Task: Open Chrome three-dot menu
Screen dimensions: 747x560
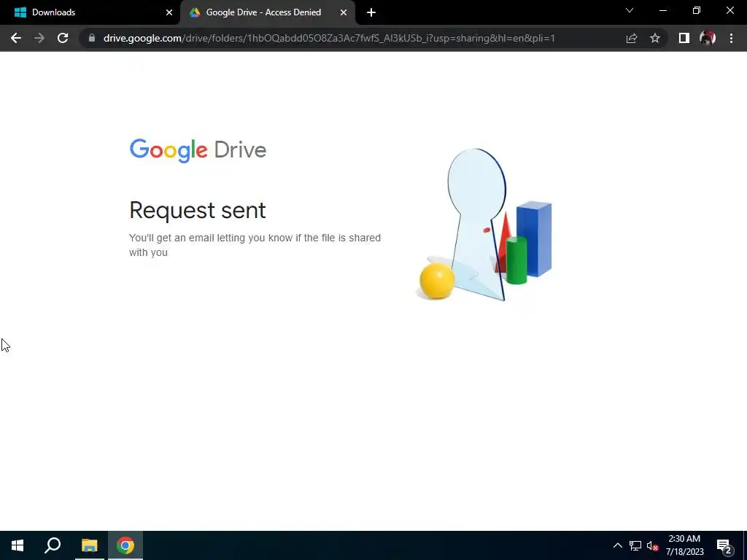Action: click(731, 38)
